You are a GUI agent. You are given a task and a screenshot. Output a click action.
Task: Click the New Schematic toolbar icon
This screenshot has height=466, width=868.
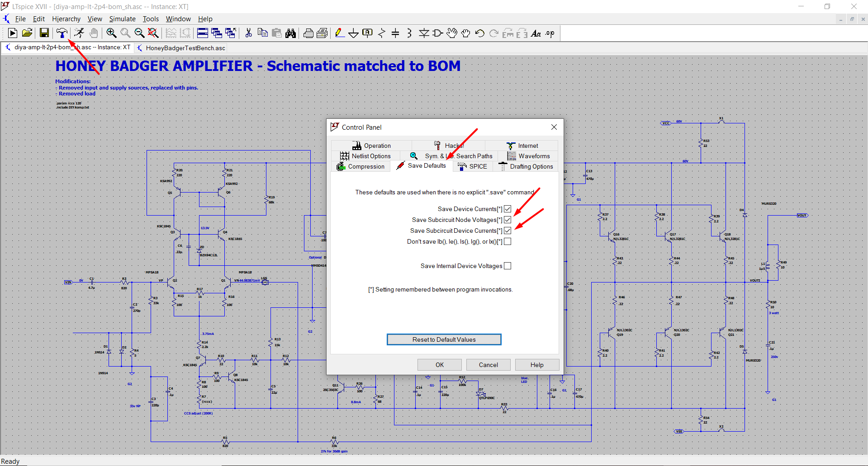[x=13, y=33]
